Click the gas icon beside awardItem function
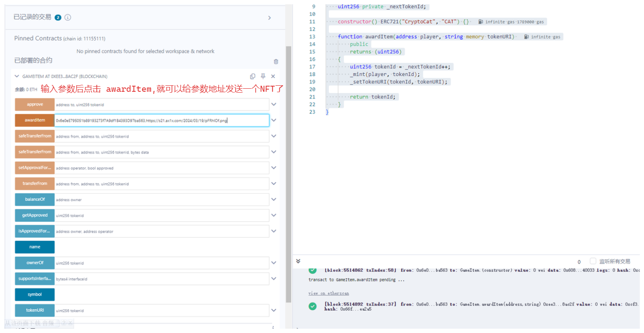 coord(526,37)
